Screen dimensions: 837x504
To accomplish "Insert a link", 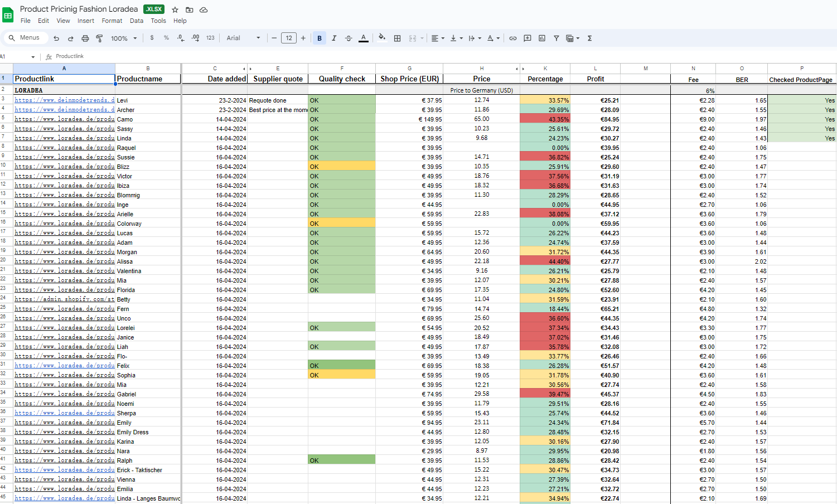I will pyautogui.click(x=513, y=38).
